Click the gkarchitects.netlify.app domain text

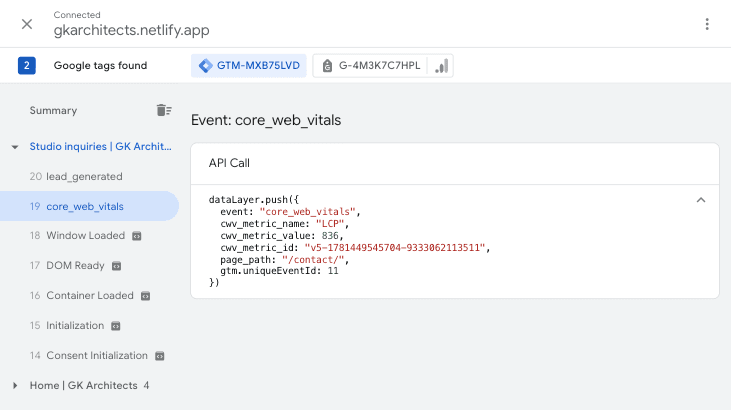coord(131,30)
